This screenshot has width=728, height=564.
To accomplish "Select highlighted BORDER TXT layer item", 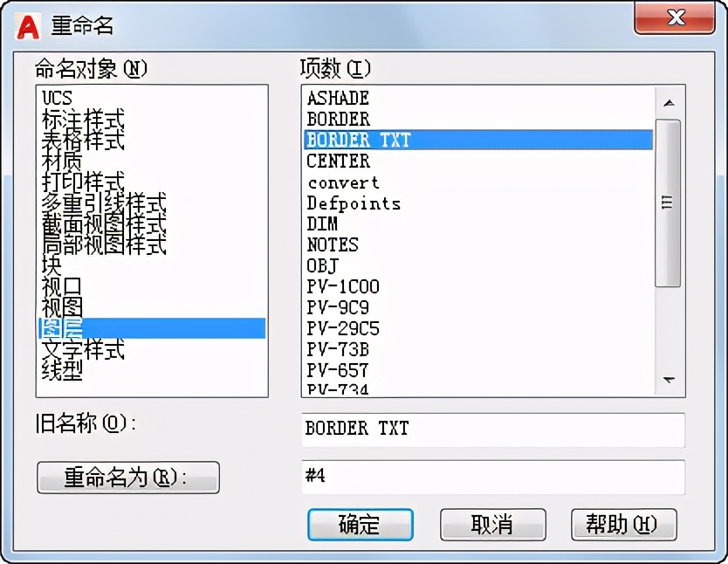I will [478, 140].
